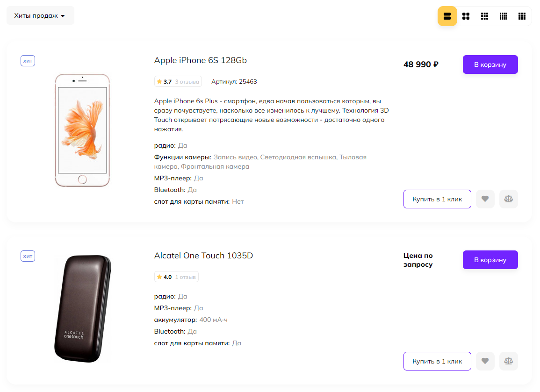Add iPhone 6S to favorites with heart
The height and width of the screenshot is (392, 540).
click(485, 199)
